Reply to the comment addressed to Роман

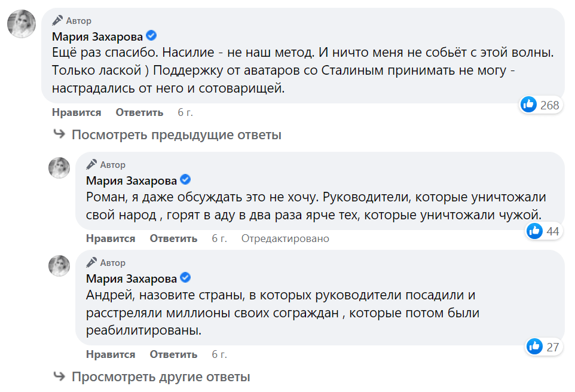pyautogui.click(x=173, y=238)
